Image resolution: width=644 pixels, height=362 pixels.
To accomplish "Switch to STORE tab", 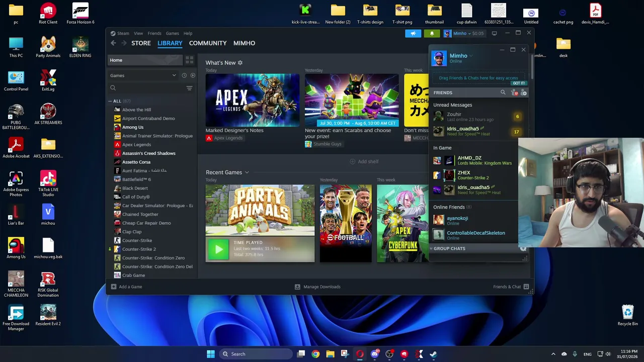I will pyautogui.click(x=141, y=43).
